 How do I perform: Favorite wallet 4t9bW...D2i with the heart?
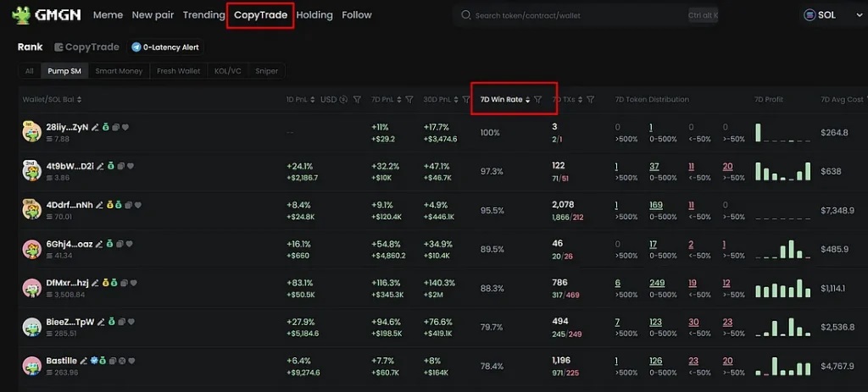click(x=131, y=166)
